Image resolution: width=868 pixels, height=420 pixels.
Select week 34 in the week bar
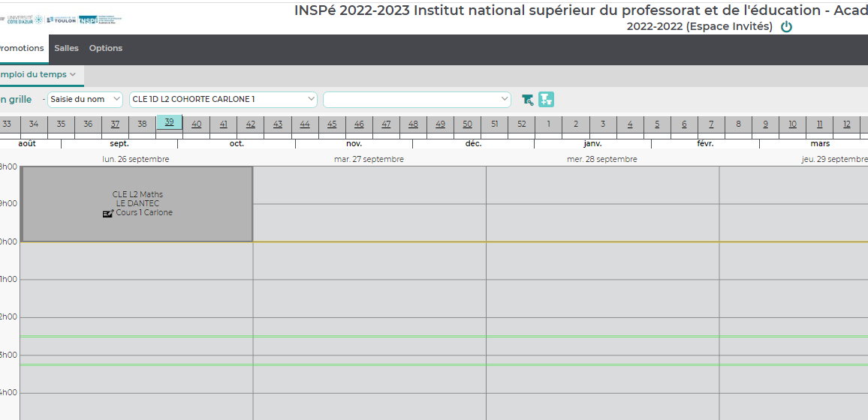tap(34, 124)
